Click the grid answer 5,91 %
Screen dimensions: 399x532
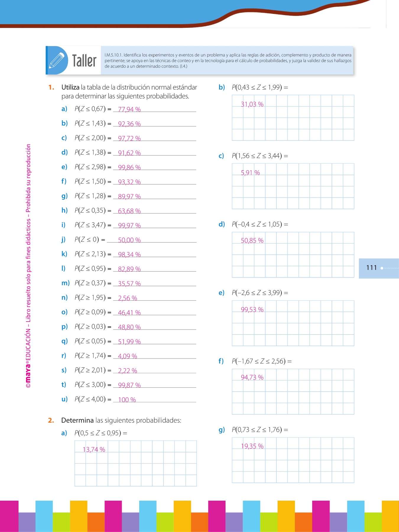coord(250,173)
